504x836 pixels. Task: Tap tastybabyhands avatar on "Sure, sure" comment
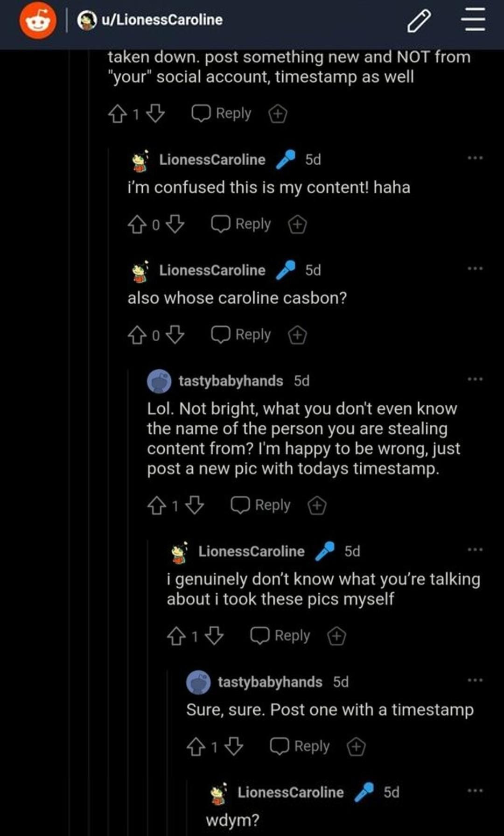[198, 682]
